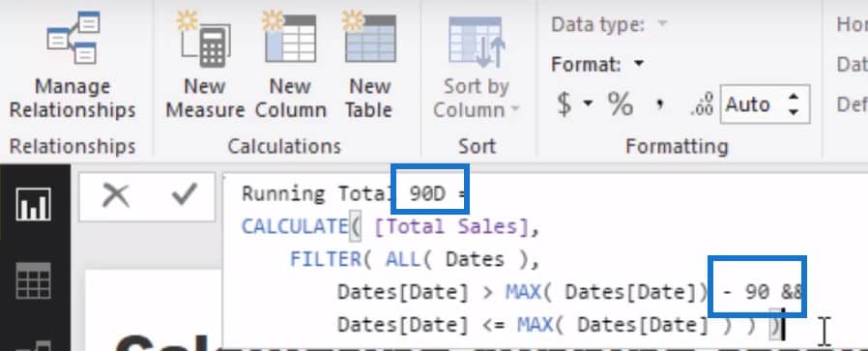Cancel the formula with X icon
Screen dimensions: 868x351
(116, 195)
